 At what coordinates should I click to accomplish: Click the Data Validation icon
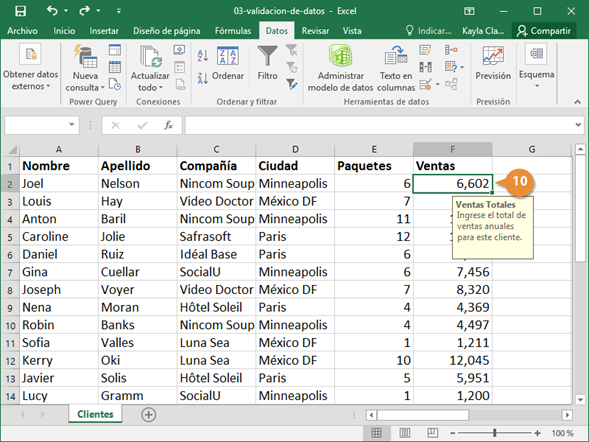click(x=425, y=84)
